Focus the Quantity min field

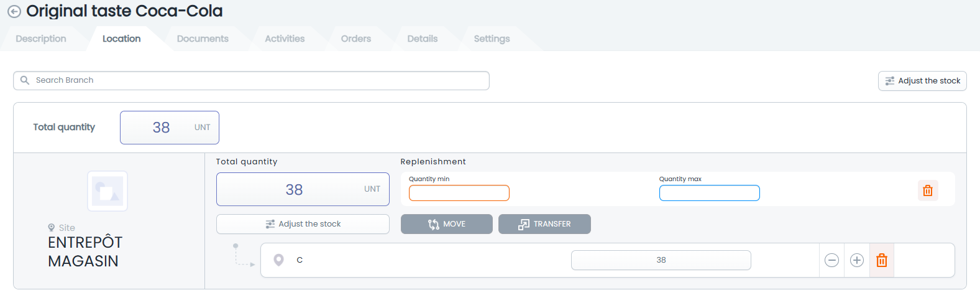click(459, 193)
